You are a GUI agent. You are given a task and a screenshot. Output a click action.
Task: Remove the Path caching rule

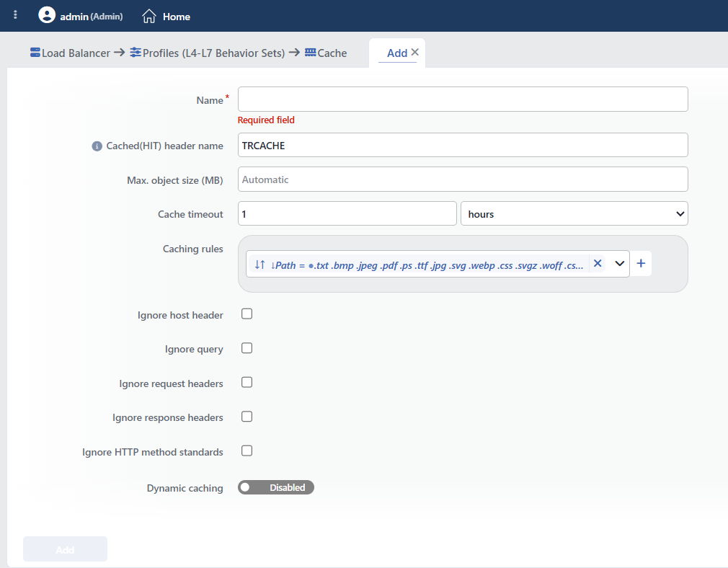[x=598, y=263]
